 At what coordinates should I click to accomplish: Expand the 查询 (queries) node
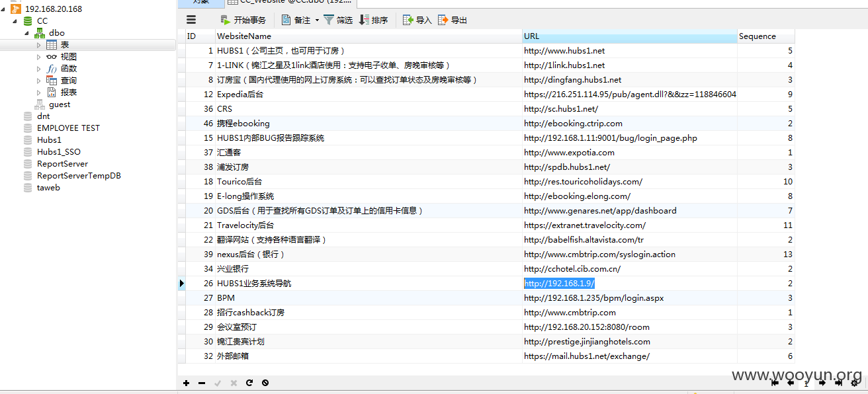pyautogui.click(x=38, y=81)
